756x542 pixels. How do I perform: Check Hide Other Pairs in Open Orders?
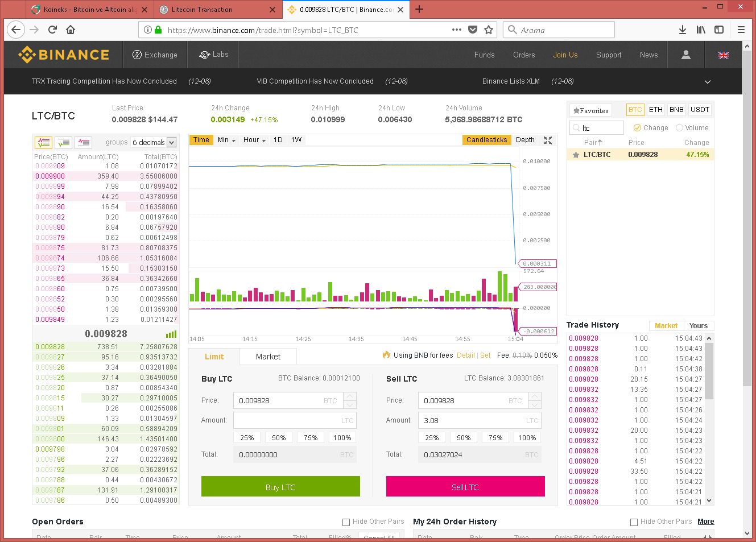click(x=346, y=522)
